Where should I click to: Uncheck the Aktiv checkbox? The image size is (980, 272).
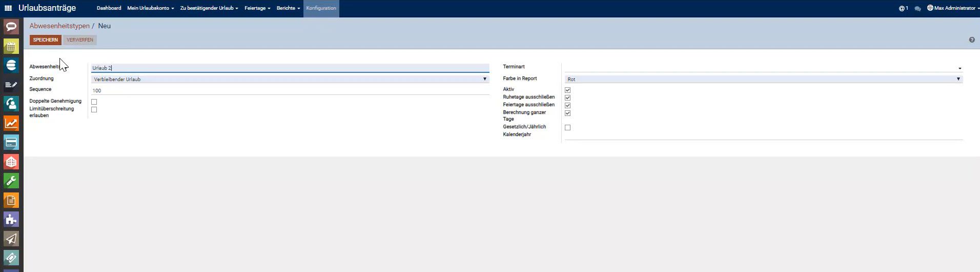(567, 90)
